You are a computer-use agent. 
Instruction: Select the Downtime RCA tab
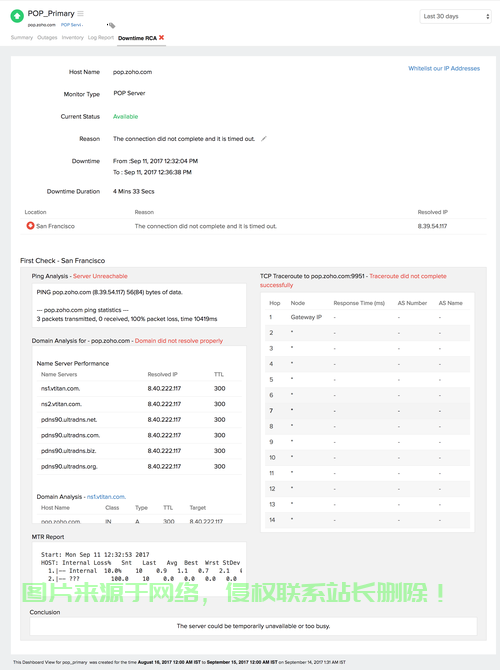tap(137, 38)
